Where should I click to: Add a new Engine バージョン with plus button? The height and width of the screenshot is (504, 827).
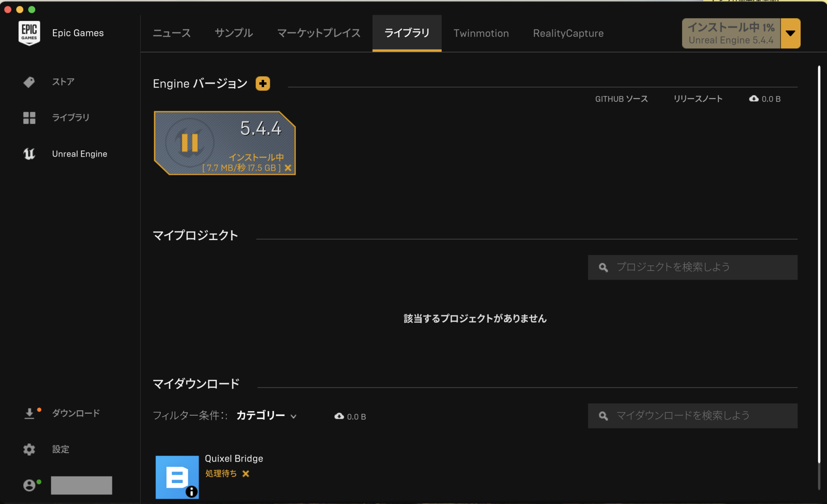coord(262,84)
